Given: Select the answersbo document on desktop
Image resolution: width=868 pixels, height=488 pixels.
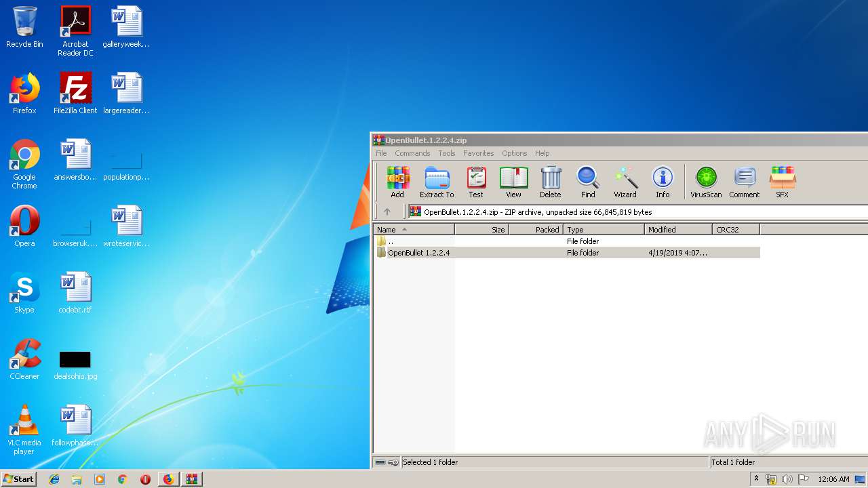Looking at the screenshot, I should coord(75,160).
